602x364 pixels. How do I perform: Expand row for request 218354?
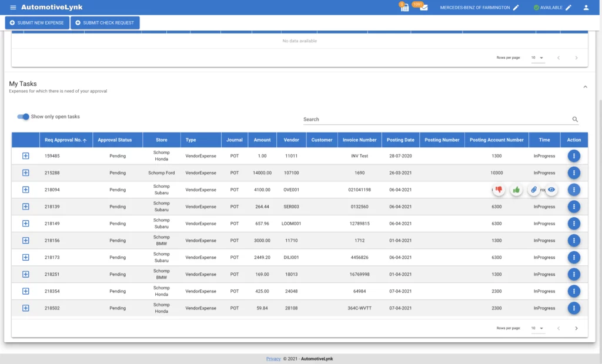coord(26,291)
